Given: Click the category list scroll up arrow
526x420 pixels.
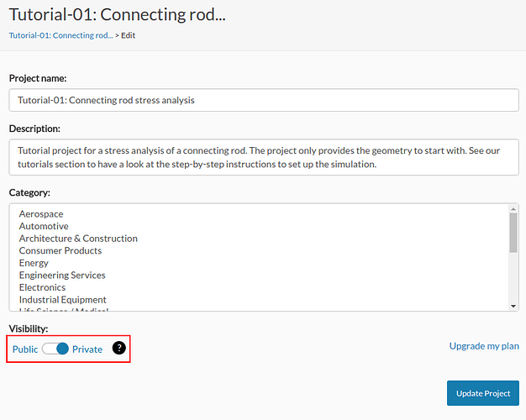Looking at the screenshot, I should pos(513,209).
